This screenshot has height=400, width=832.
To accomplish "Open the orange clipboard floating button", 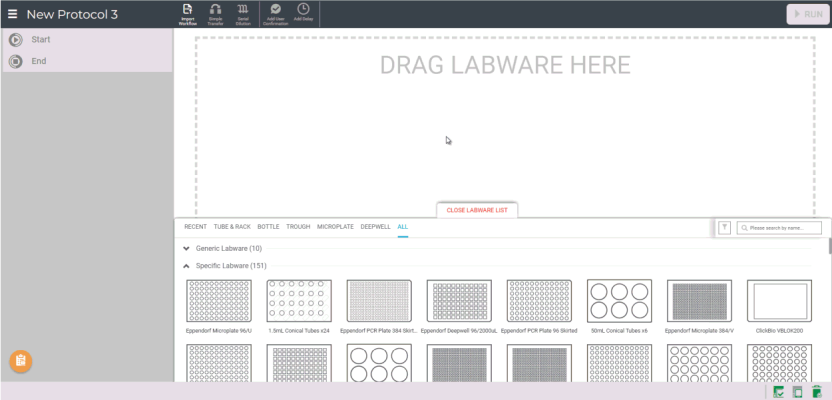I will point(21,361).
